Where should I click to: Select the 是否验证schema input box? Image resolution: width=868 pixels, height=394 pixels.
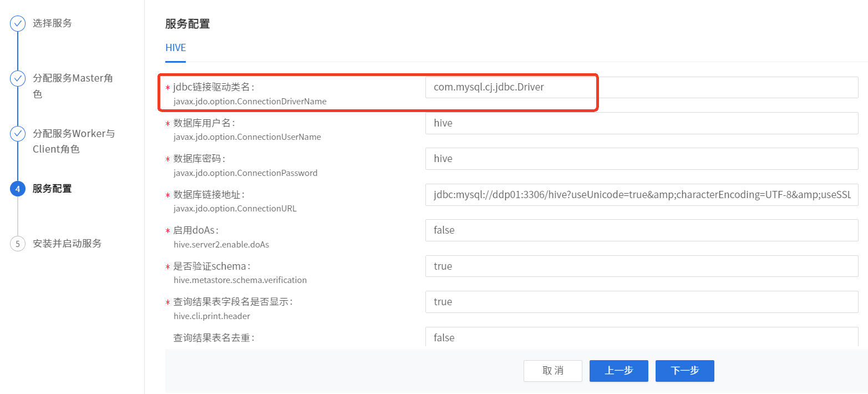641,266
